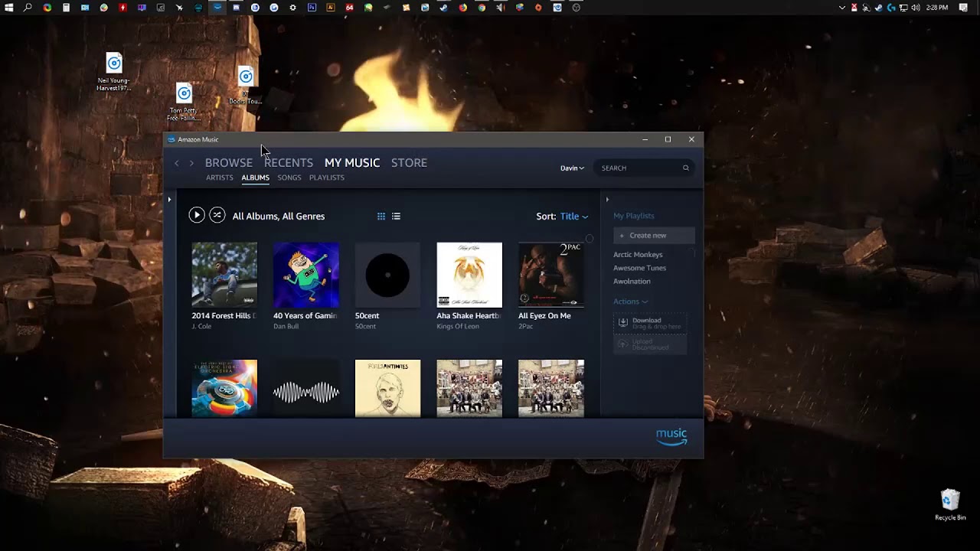Viewport: 980px width, 551px height.
Task: Go forward using the right arrow
Action: 191,163
